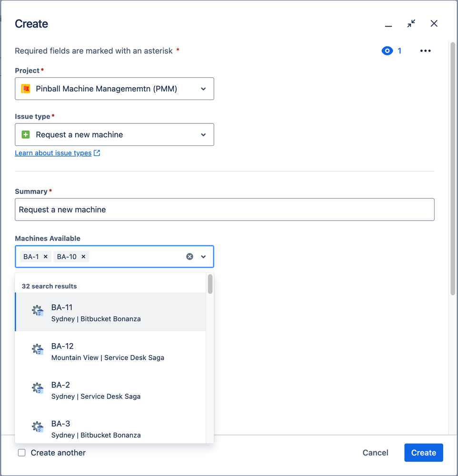Remove the BA-10 chip
This screenshot has height=476, width=458.
(x=83, y=257)
